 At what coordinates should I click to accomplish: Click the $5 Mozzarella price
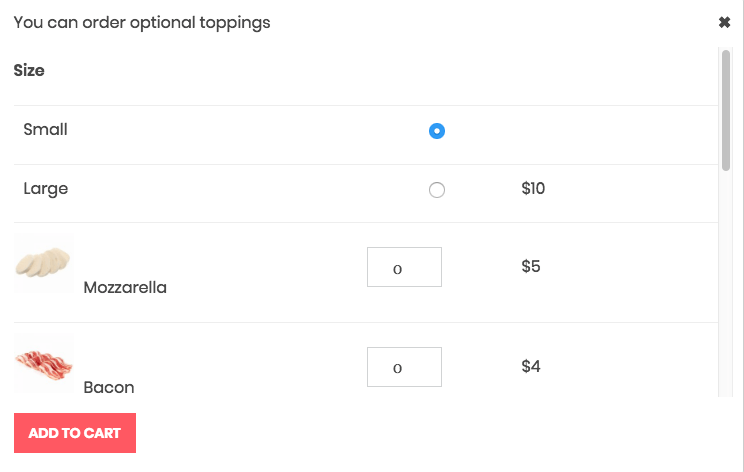531,267
